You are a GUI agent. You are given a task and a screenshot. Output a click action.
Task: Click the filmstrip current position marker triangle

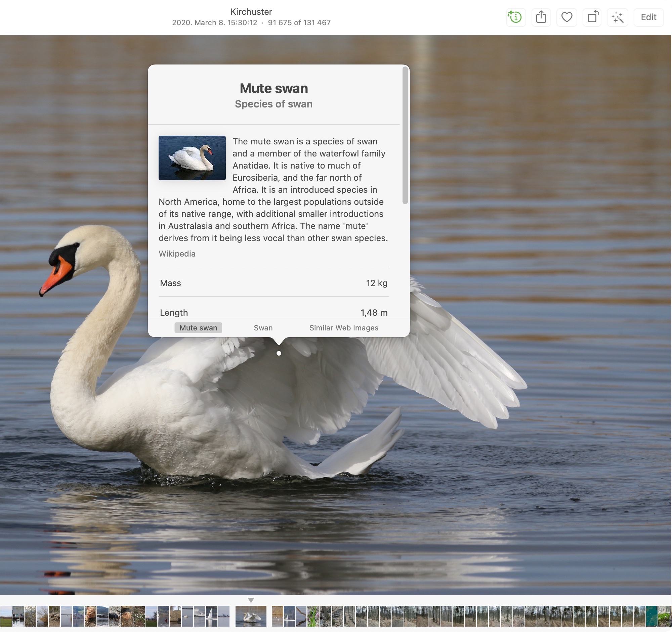click(251, 600)
